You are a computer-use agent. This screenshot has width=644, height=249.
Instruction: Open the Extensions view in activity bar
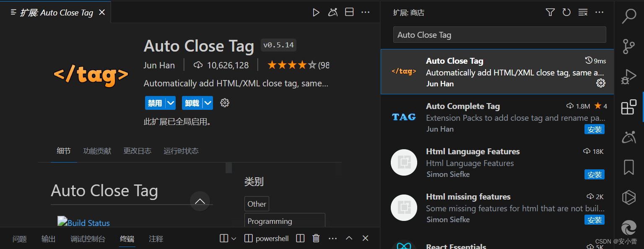point(629,107)
